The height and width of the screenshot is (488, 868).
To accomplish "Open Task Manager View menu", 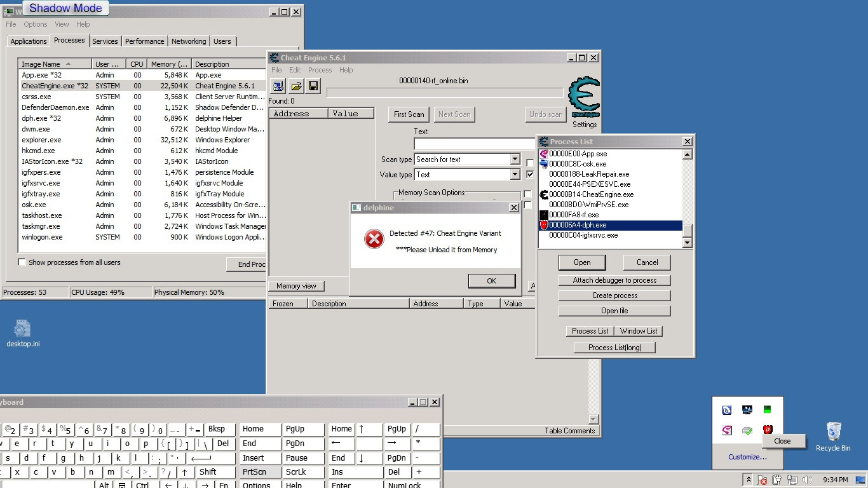I will coord(62,24).
